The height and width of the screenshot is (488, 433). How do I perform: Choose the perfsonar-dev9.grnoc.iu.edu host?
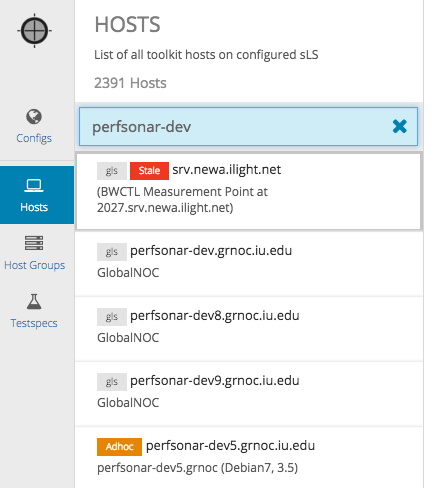(x=249, y=394)
